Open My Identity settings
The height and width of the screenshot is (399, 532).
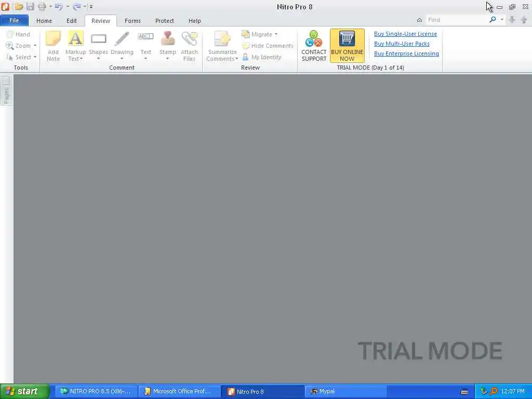point(262,57)
